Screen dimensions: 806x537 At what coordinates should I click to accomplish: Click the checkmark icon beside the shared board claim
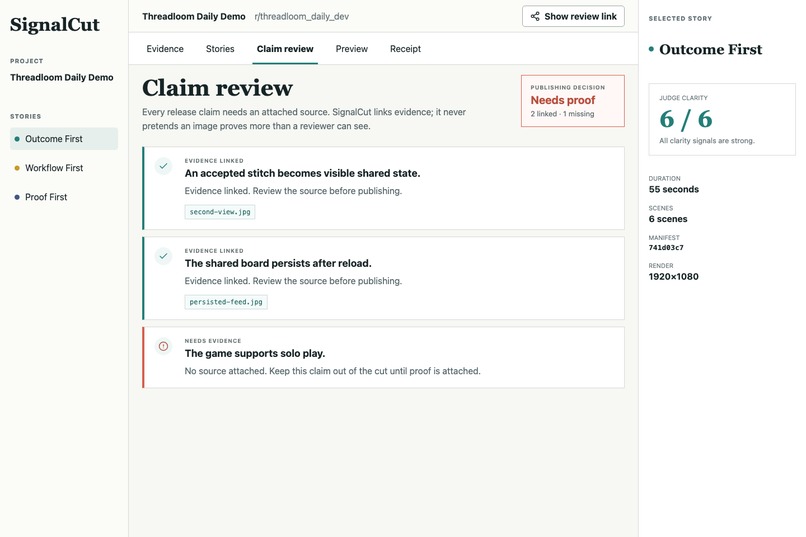click(x=163, y=256)
